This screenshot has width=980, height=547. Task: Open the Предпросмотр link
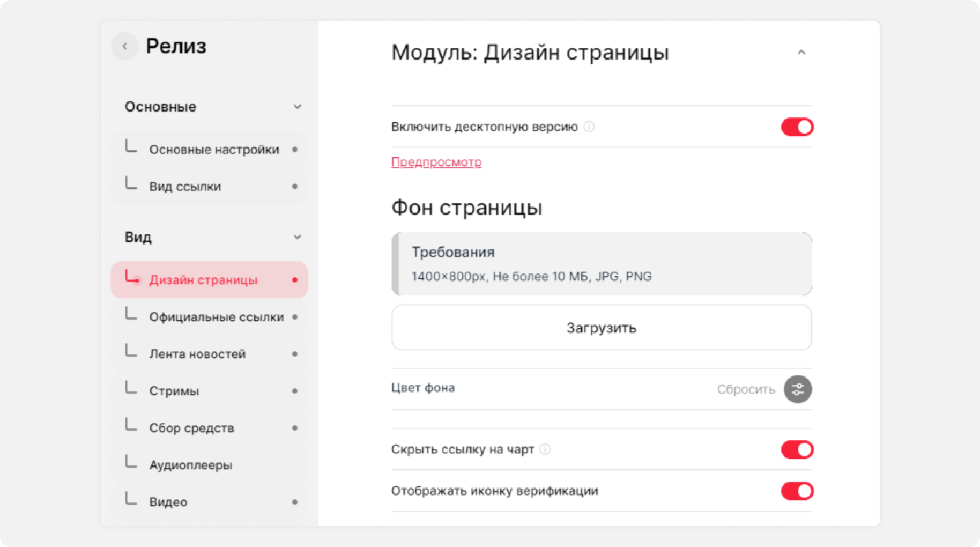[x=436, y=162]
